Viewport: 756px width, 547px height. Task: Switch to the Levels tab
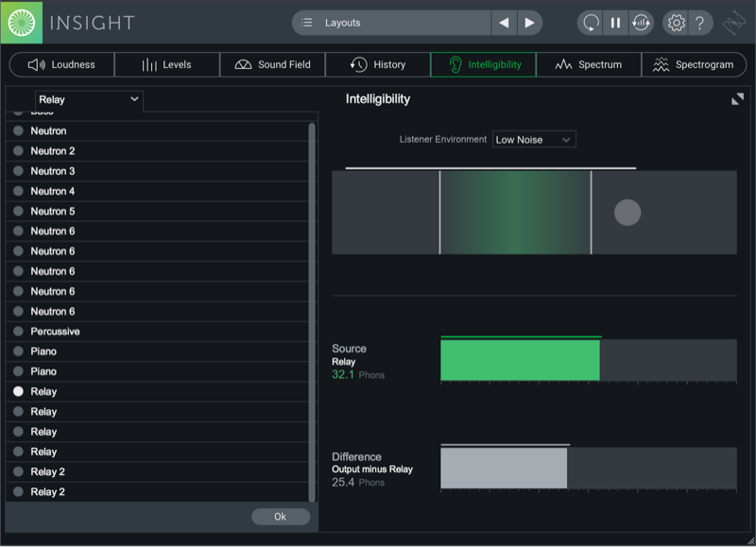coord(167,64)
